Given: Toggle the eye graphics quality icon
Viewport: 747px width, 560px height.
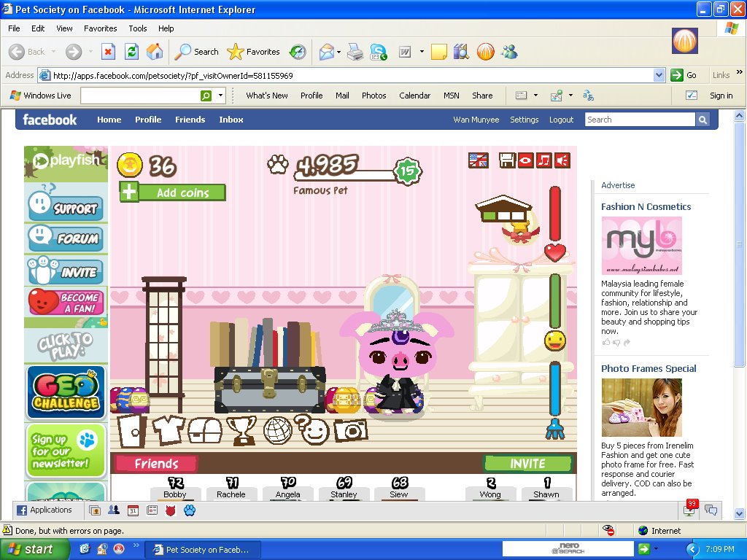Looking at the screenshot, I should point(525,160).
